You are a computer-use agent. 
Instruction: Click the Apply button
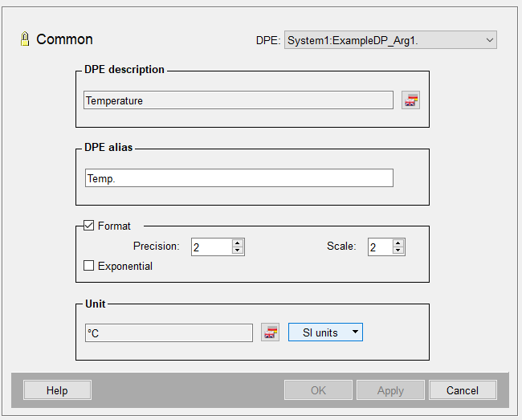[x=390, y=390]
